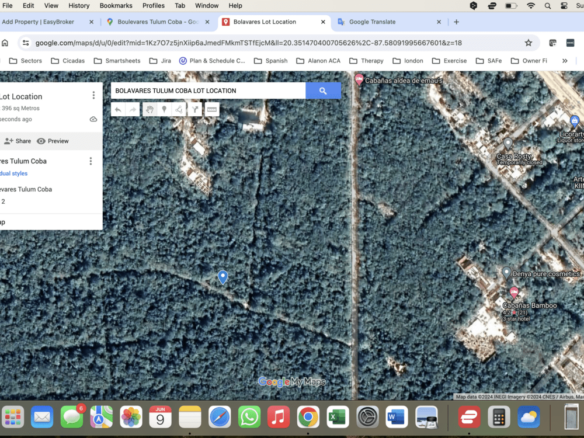Viewport: 584px width, 438px height.
Task: Select the Measure distances ruler tool
Action: coord(212,109)
